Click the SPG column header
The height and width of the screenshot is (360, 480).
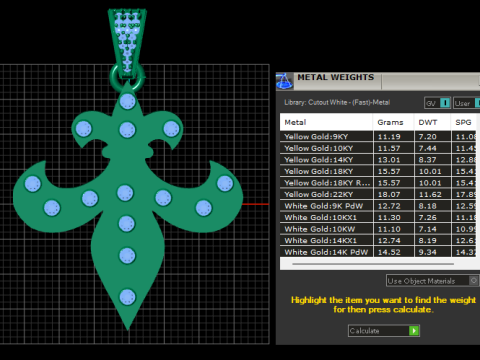click(x=464, y=122)
